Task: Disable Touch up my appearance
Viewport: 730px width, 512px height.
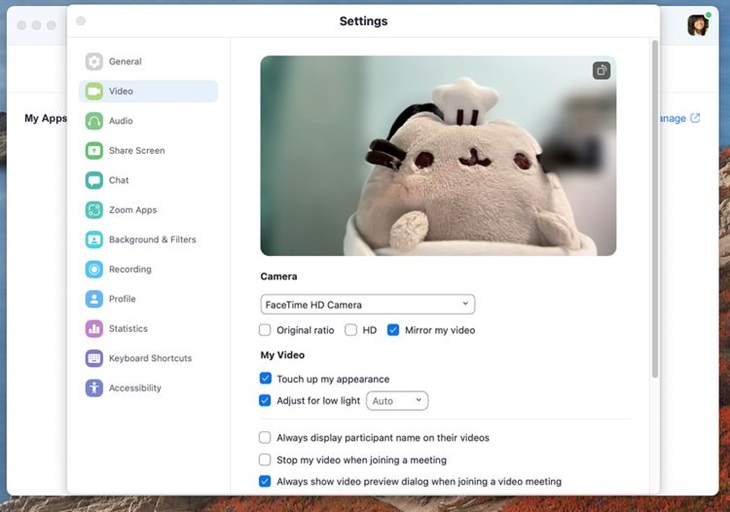Action: [265, 379]
